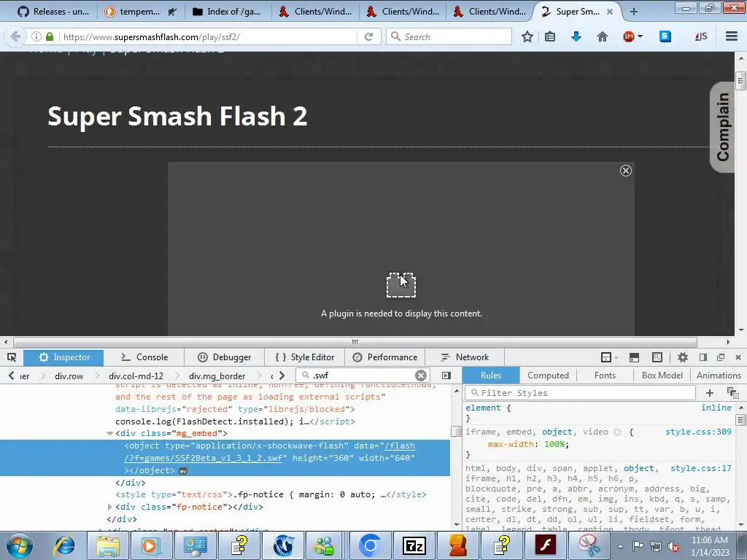Select the Rules tab
The width and height of the screenshot is (747, 560).
click(491, 376)
